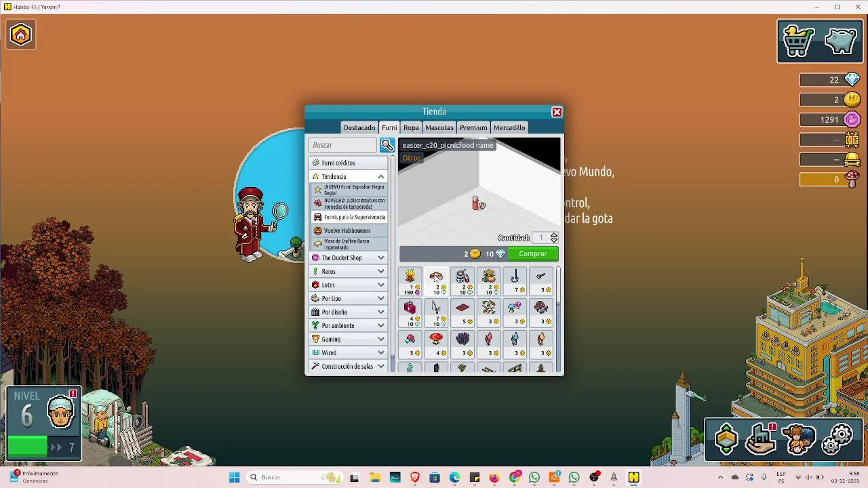The image size is (868, 488).
Task: Open Furni créditos category
Action: [x=349, y=163]
